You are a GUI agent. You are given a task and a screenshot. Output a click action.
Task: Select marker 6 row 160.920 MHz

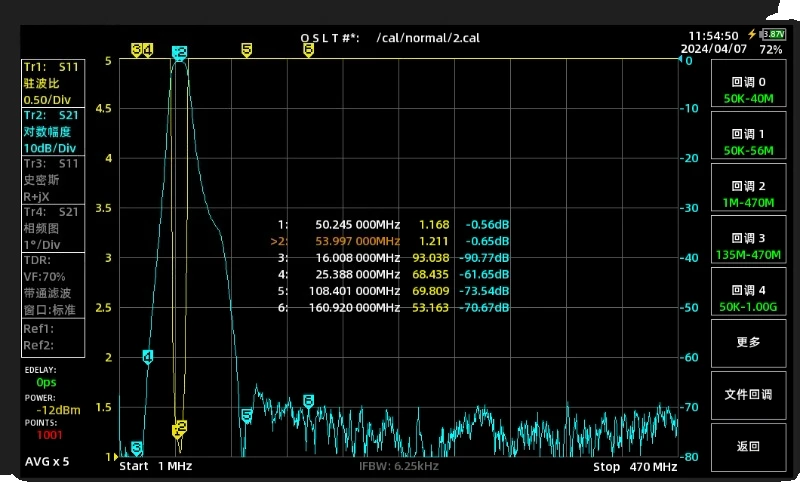(393, 308)
